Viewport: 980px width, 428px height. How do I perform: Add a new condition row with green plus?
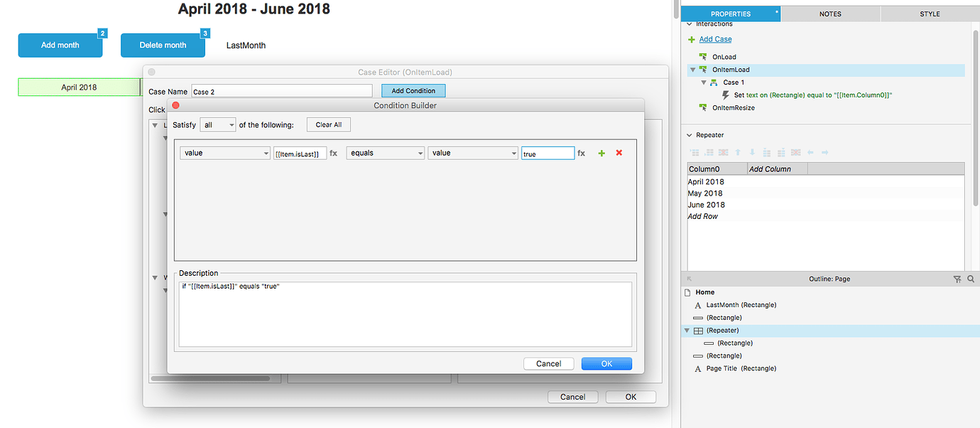[x=601, y=153]
